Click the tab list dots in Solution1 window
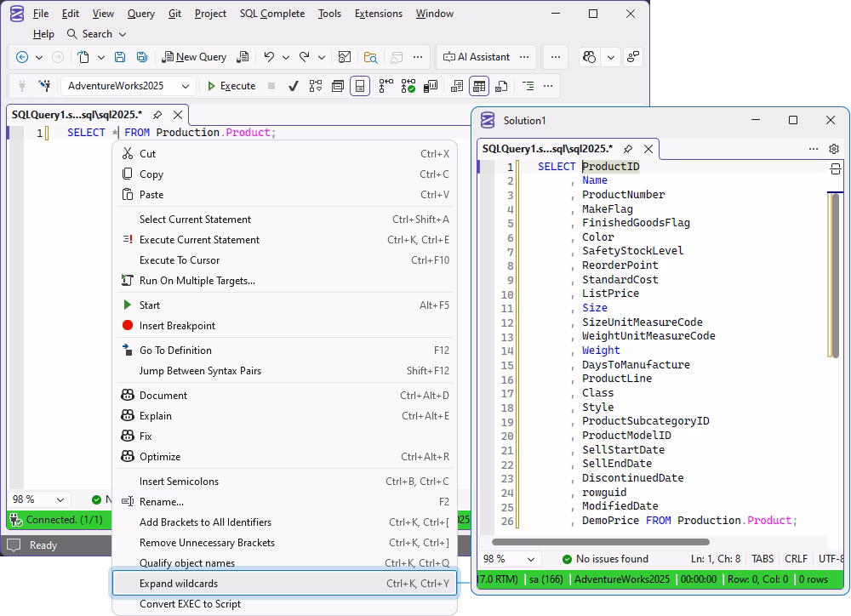851x616 pixels. [813, 149]
